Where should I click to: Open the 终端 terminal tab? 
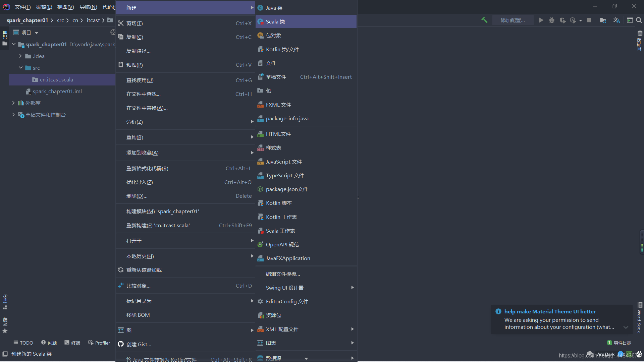click(72, 343)
